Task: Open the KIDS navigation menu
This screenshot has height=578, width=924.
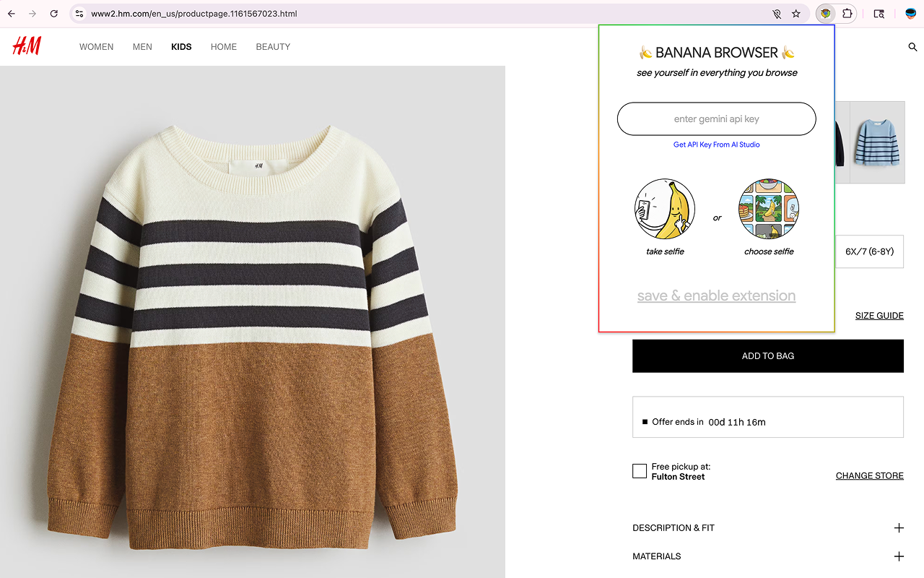Action: coord(181,46)
